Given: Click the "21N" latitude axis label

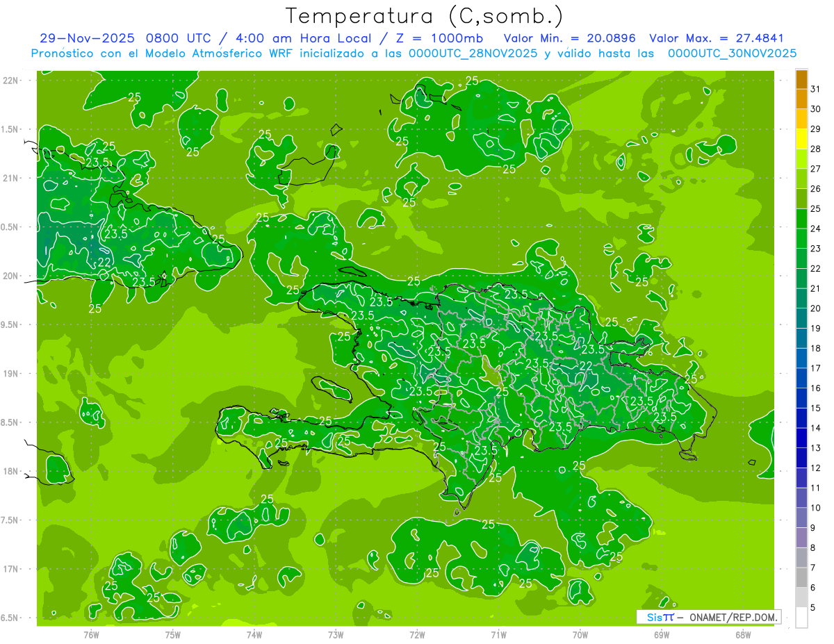Looking at the screenshot, I should coord(11,178).
